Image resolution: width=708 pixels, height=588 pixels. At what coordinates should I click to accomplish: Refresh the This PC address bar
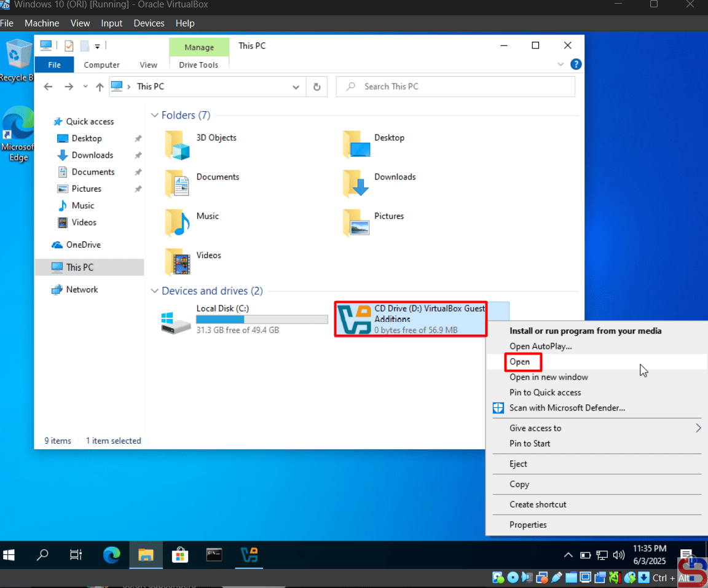click(317, 87)
